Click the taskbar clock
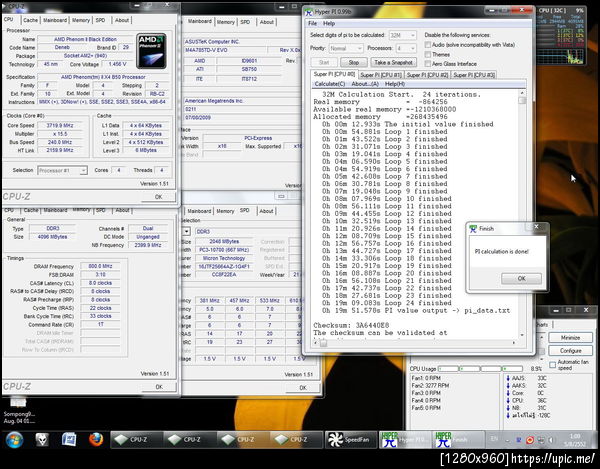 coord(575,440)
